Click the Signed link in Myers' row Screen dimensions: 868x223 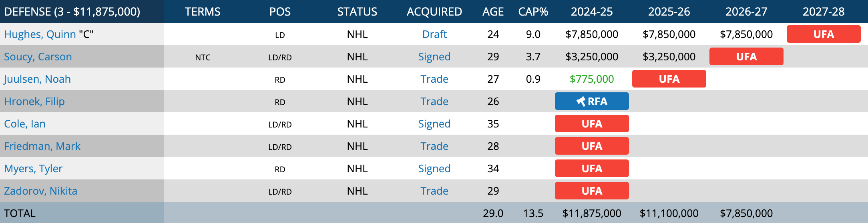(x=434, y=169)
